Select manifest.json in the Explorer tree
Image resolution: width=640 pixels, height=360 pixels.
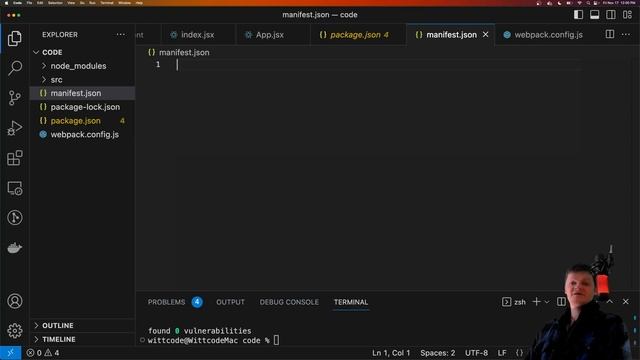click(x=82, y=93)
